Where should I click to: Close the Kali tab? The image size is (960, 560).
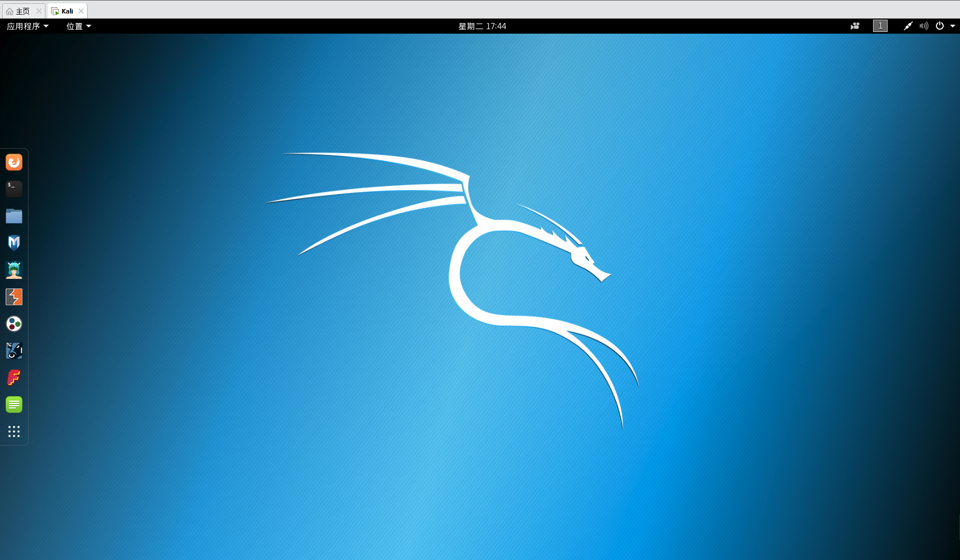[81, 11]
